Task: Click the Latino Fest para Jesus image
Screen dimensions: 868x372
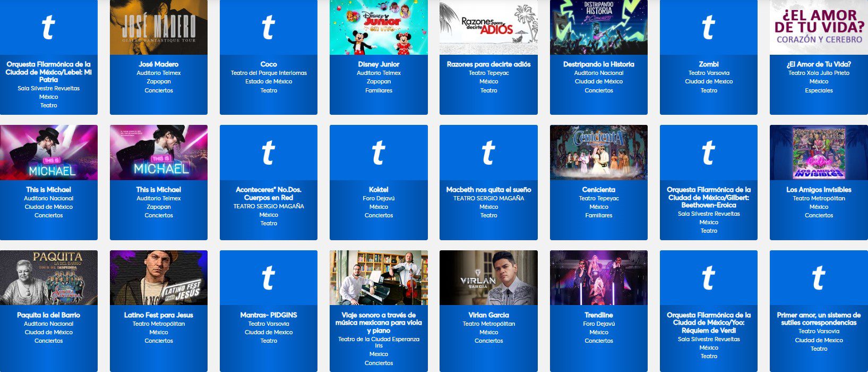Action: pyautogui.click(x=159, y=278)
